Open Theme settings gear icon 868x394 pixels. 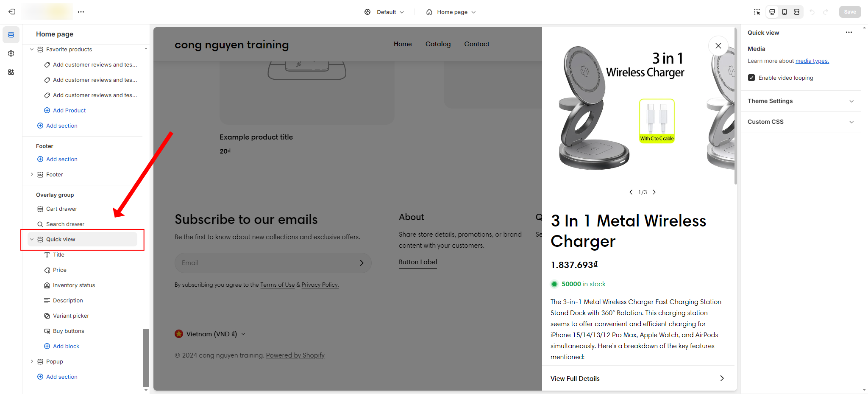[x=11, y=53]
